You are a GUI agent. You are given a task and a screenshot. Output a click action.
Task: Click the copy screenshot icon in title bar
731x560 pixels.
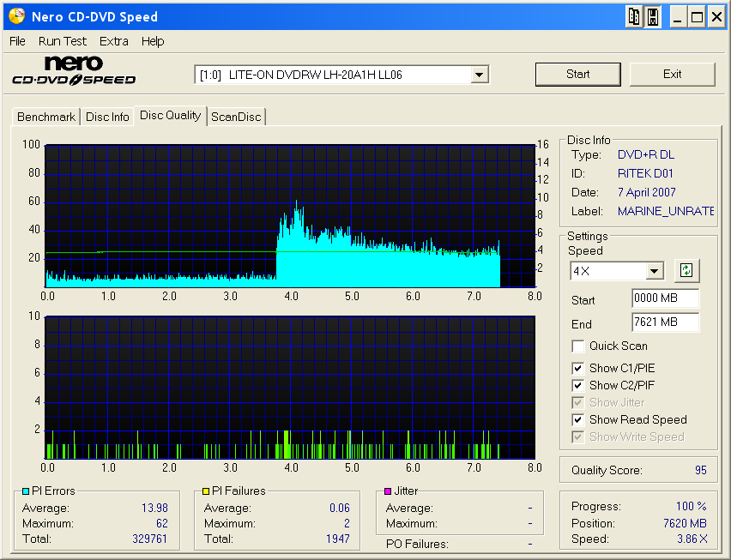point(634,17)
